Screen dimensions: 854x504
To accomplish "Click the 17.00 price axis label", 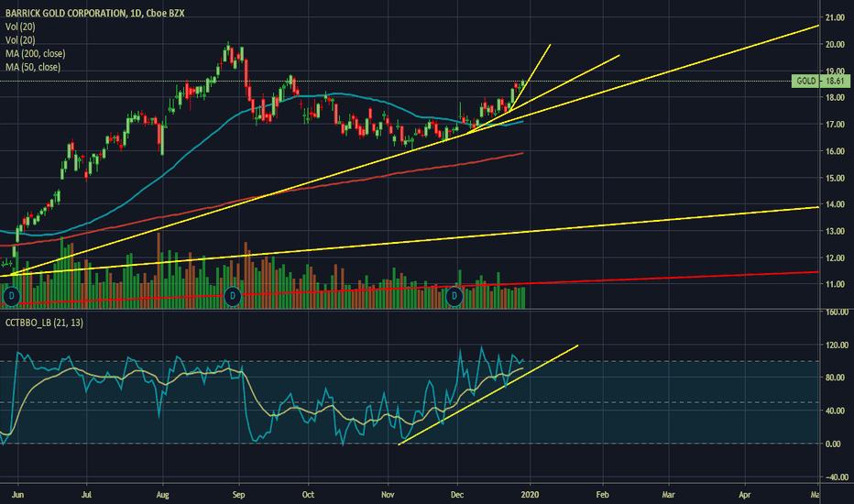I will tap(835, 125).
